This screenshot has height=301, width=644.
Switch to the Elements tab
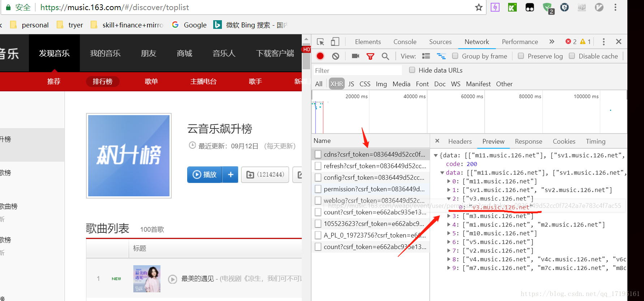(368, 42)
